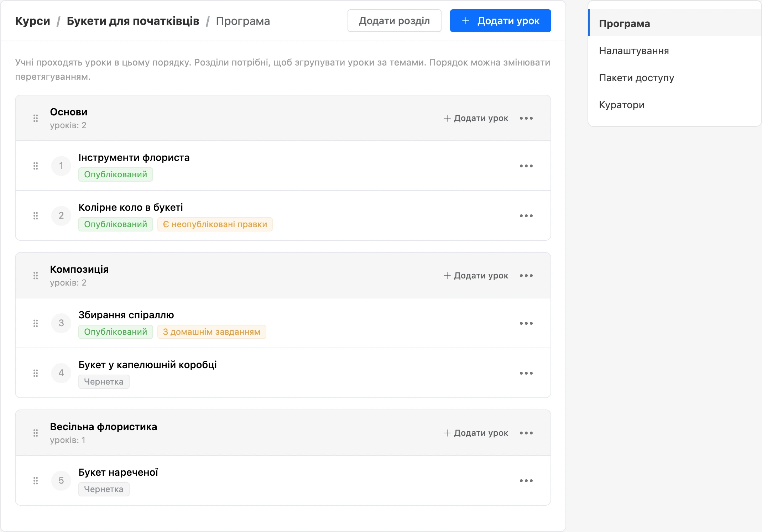The height and width of the screenshot is (532, 762).
Task: Click plus Додати урок in Композиція section
Action: (476, 276)
